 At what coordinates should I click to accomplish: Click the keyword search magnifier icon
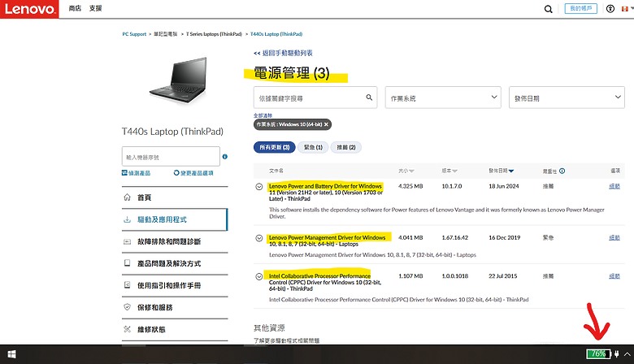coord(369,97)
